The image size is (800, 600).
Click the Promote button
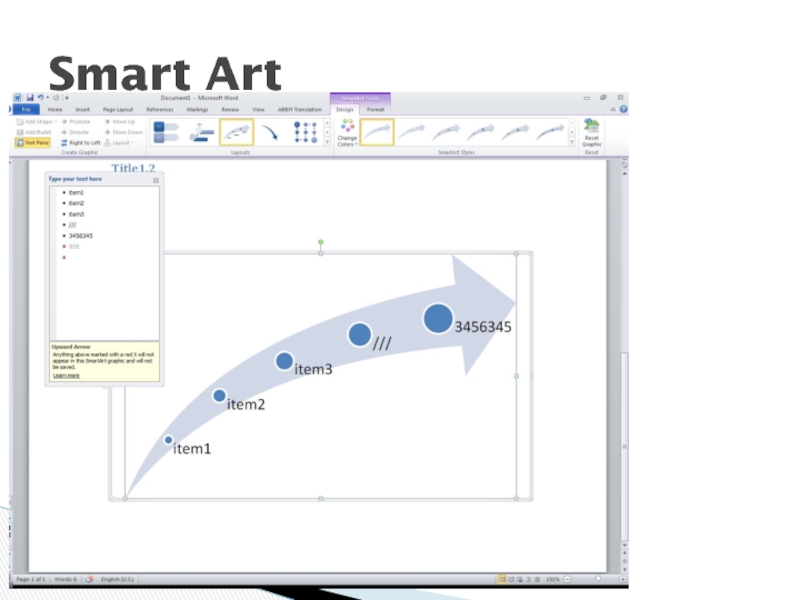pos(76,121)
